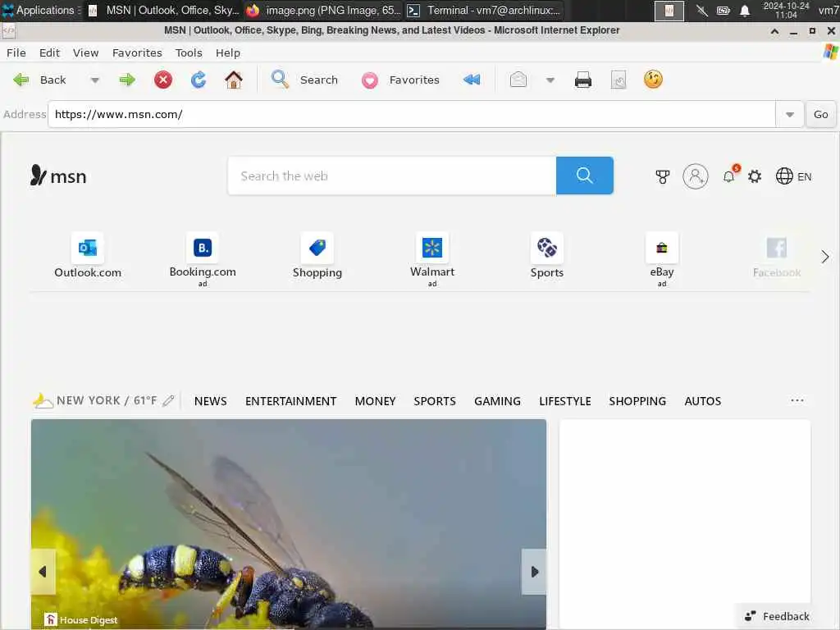Expand more categories with three dots
Screen dimensions: 840x630
(797, 400)
